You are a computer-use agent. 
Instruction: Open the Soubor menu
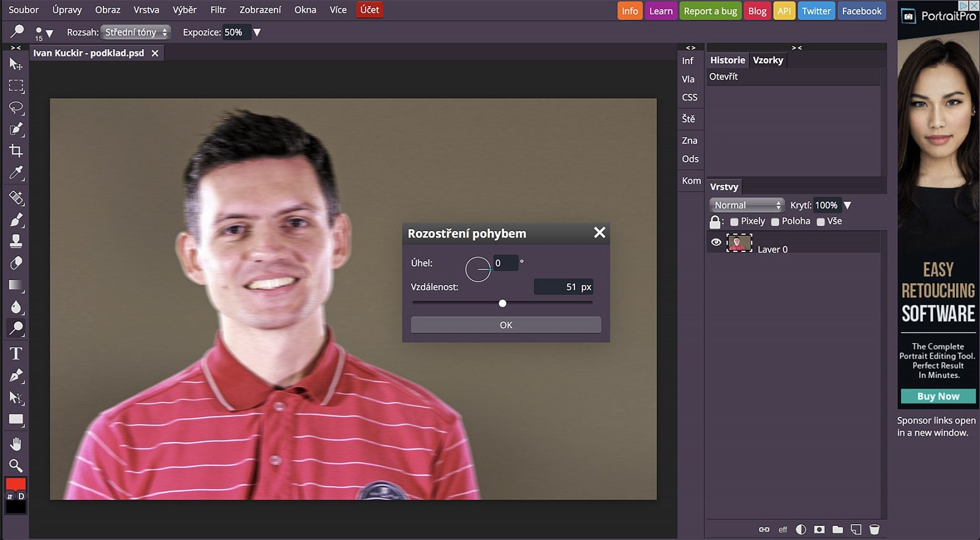coord(24,10)
